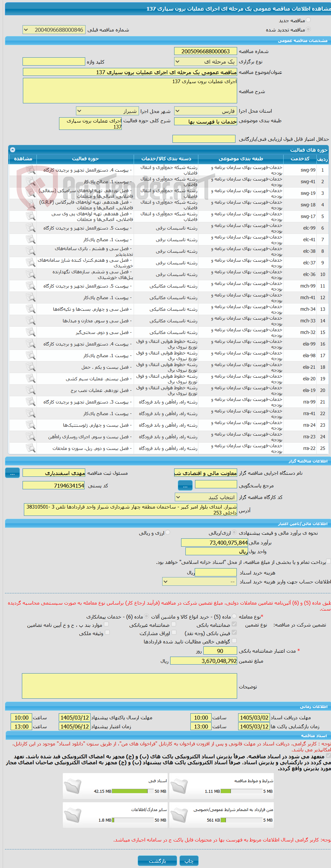Image resolution: width=331 pixels, height=868 pixels.
Task: Select the مناقصه جدید radio button
Action: pyautogui.click(x=308, y=20)
